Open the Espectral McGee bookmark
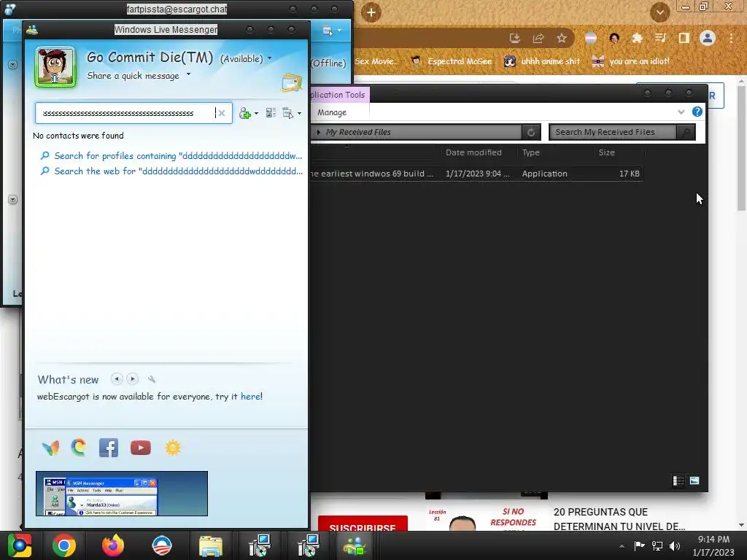 coord(452,61)
